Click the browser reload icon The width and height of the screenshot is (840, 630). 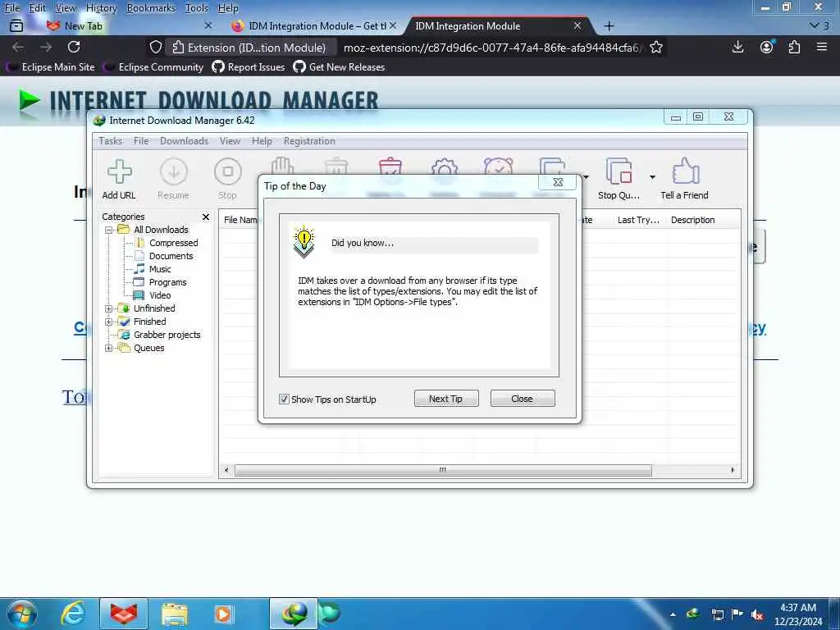[74, 47]
